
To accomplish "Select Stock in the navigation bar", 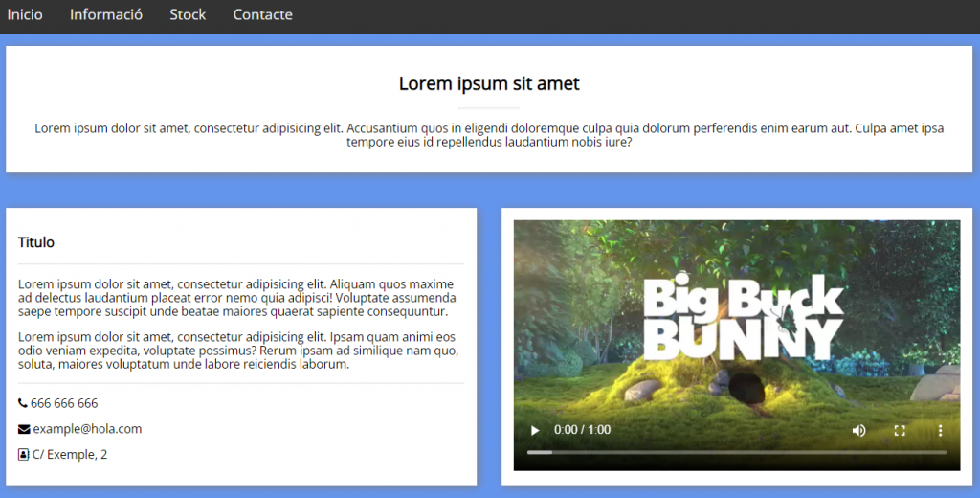I will (x=188, y=14).
